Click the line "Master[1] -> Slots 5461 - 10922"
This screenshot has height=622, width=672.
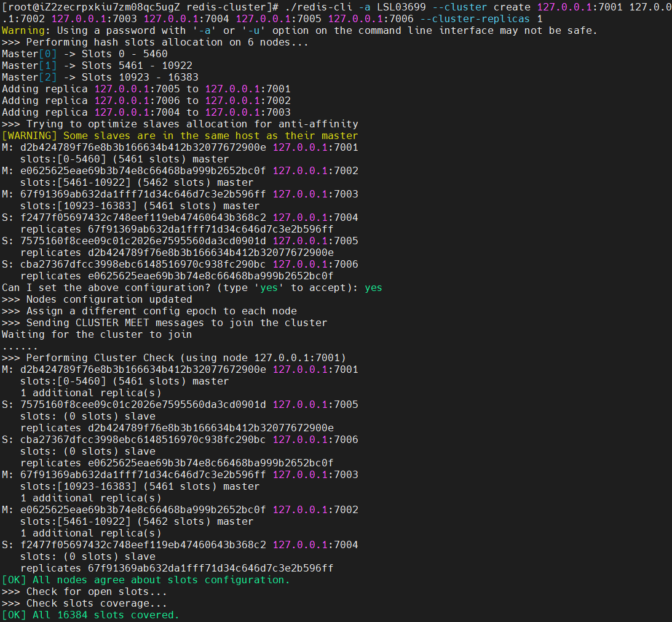click(97, 66)
